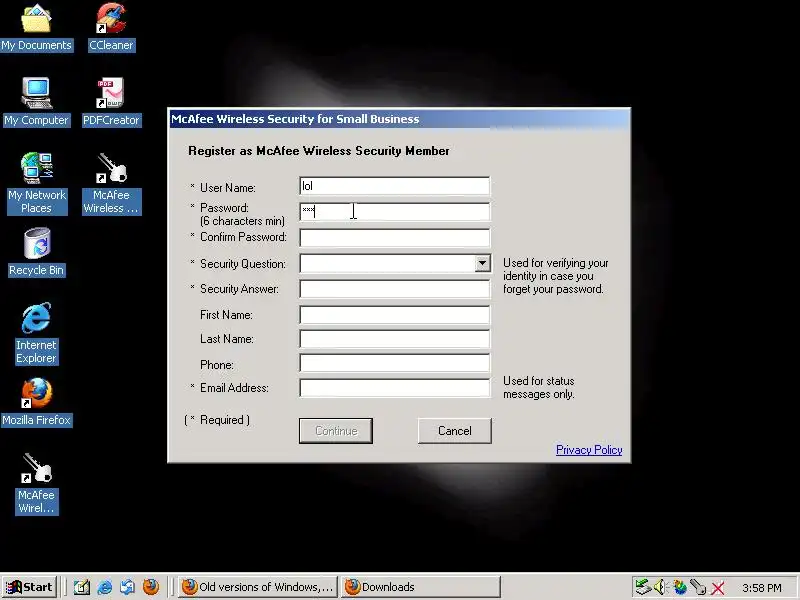Click the 3:58 PM system clock
Viewport: 800px width, 600px height.
pyautogui.click(x=762, y=588)
